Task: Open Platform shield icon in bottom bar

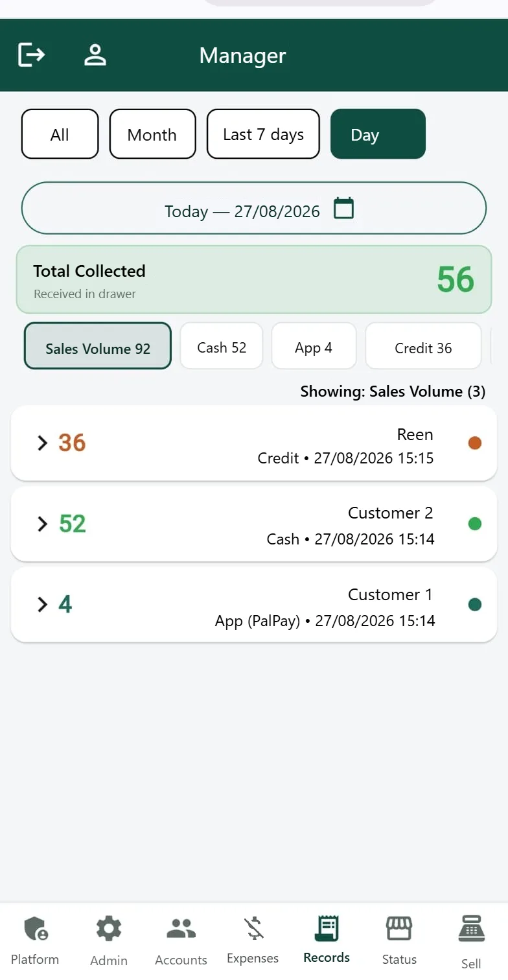Action: tap(35, 929)
